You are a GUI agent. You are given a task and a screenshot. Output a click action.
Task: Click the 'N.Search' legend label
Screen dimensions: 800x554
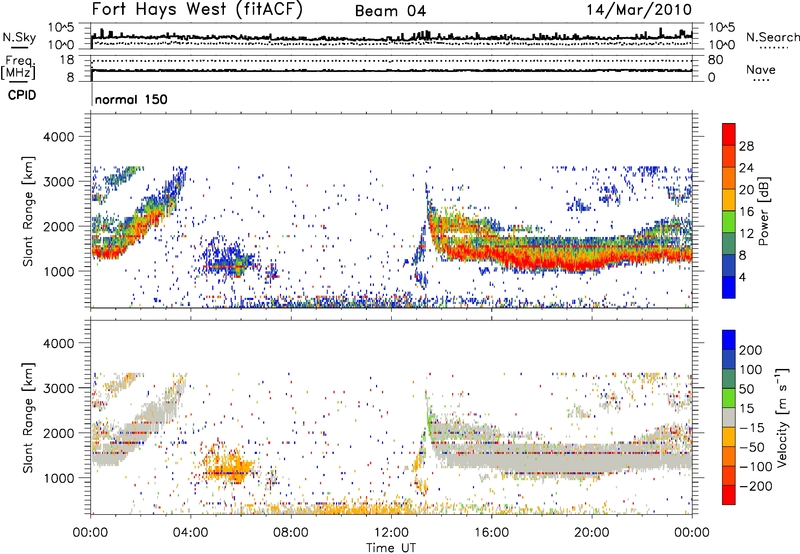772,37
